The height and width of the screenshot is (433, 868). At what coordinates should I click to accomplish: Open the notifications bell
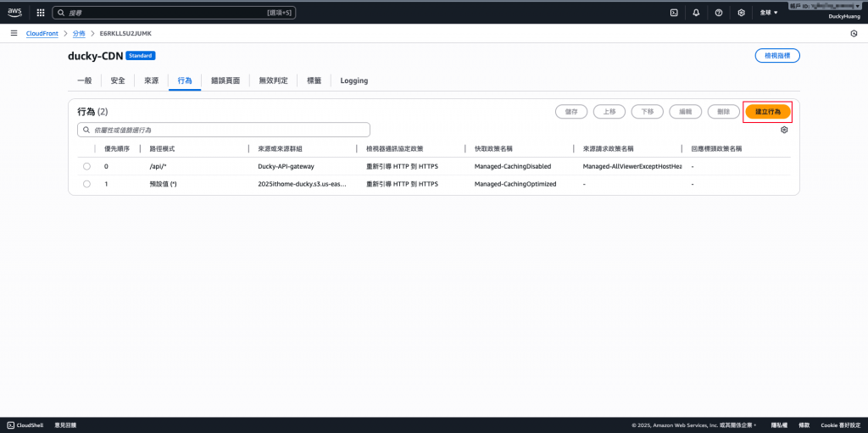point(697,12)
